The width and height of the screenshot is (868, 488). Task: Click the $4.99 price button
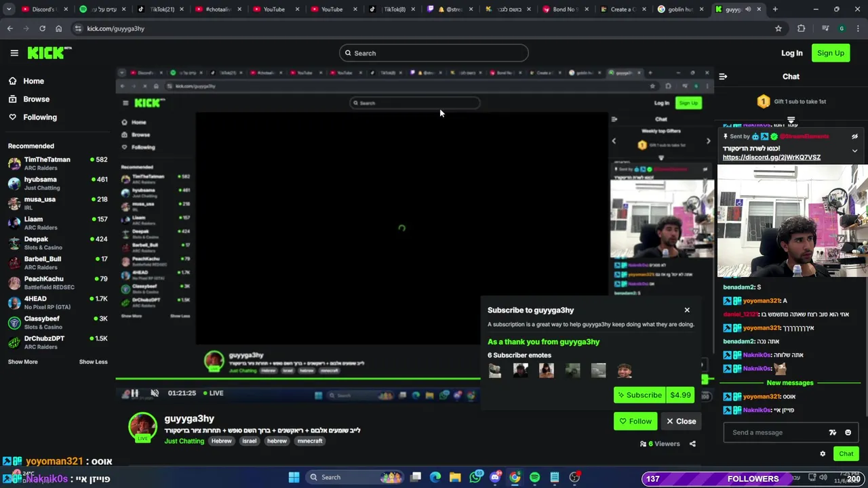(x=680, y=395)
